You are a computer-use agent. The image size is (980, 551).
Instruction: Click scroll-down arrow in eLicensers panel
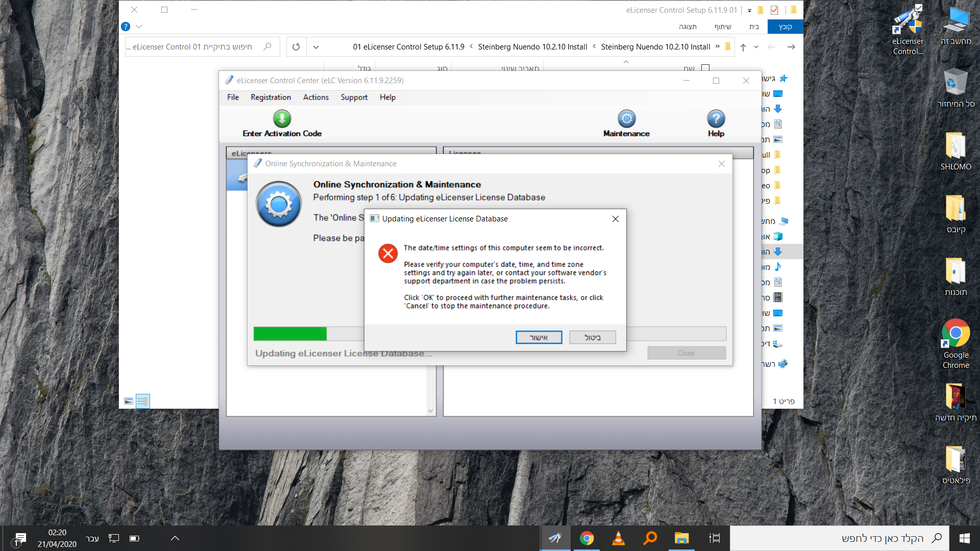coord(430,411)
